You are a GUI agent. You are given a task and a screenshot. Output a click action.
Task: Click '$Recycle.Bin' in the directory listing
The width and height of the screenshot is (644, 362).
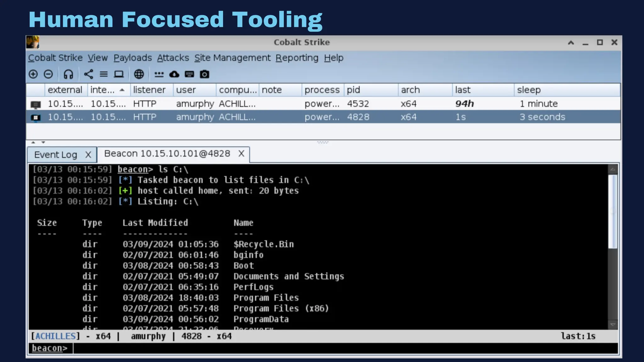pyautogui.click(x=264, y=244)
